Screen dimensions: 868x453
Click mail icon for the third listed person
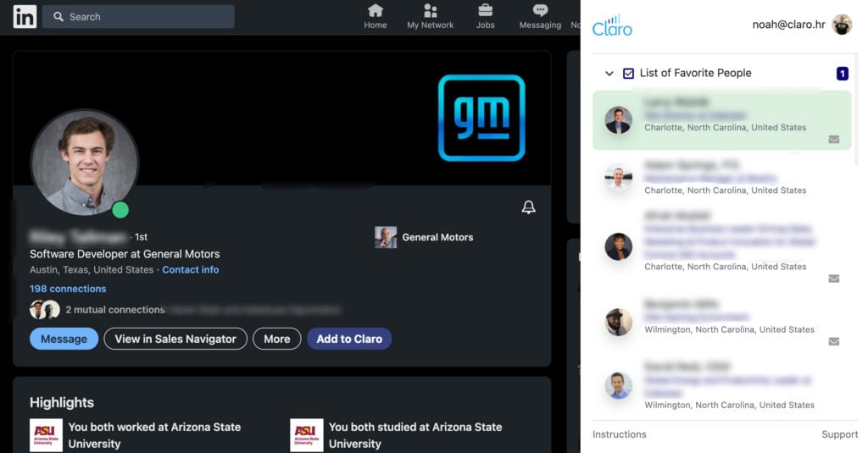click(834, 279)
